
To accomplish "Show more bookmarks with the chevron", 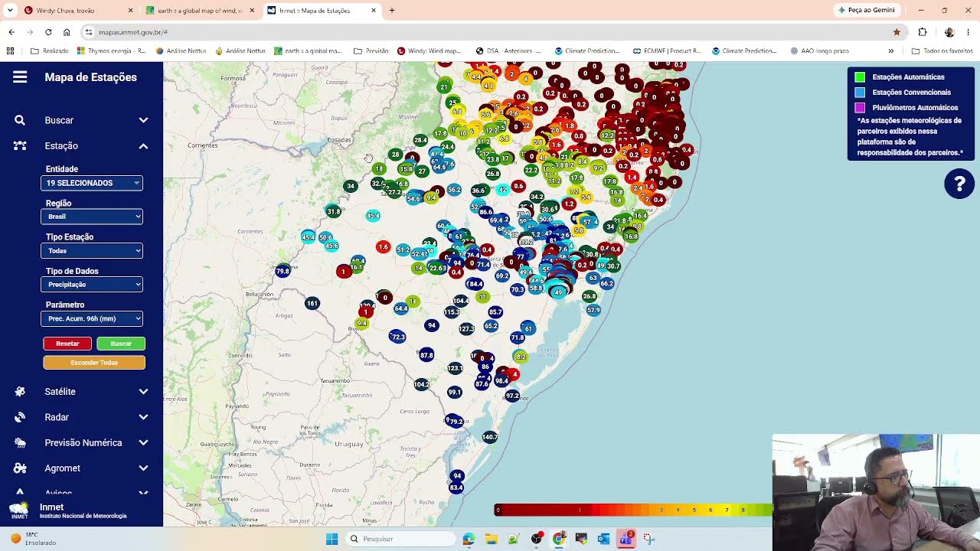I will coord(890,51).
